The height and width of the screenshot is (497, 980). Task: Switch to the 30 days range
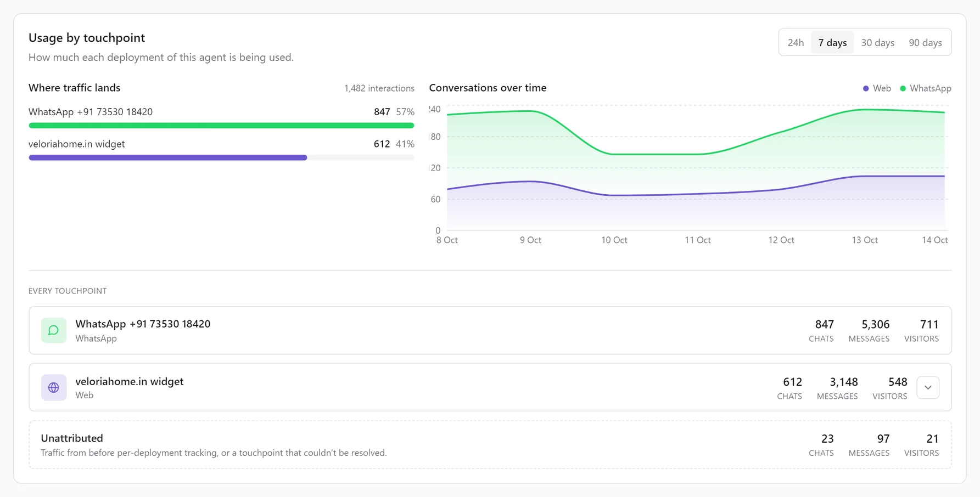tap(877, 42)
